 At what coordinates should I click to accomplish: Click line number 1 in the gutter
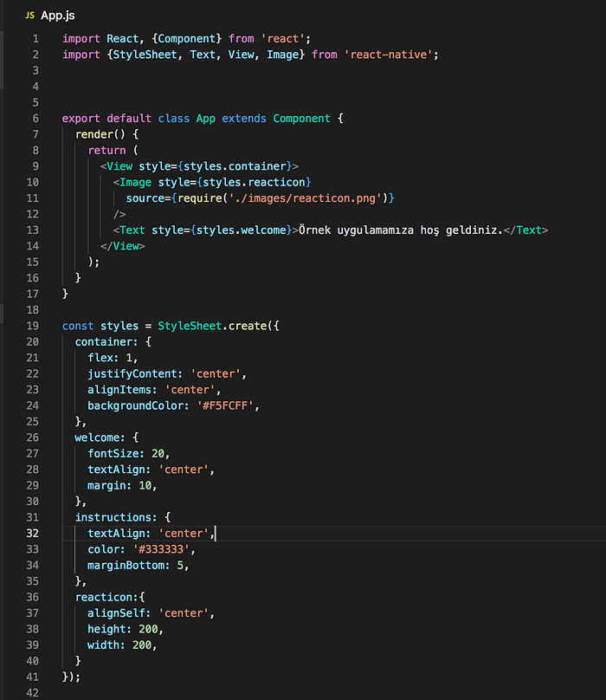35,39
